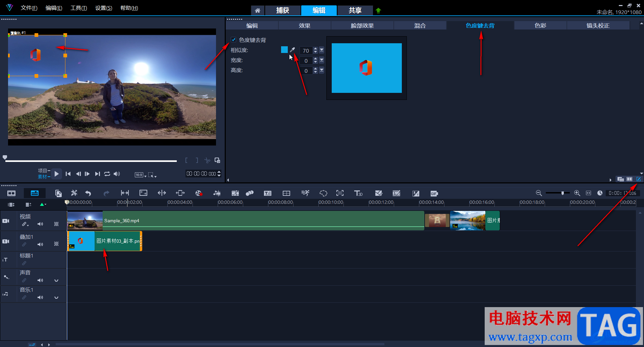Screen dimensions: 644x347
Task: Go to the 捕获 capture step
Action: (282, 10)
